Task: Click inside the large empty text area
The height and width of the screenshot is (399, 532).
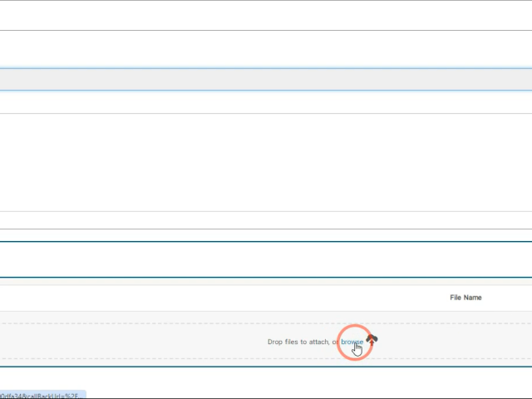Action: tap(266, 162)
